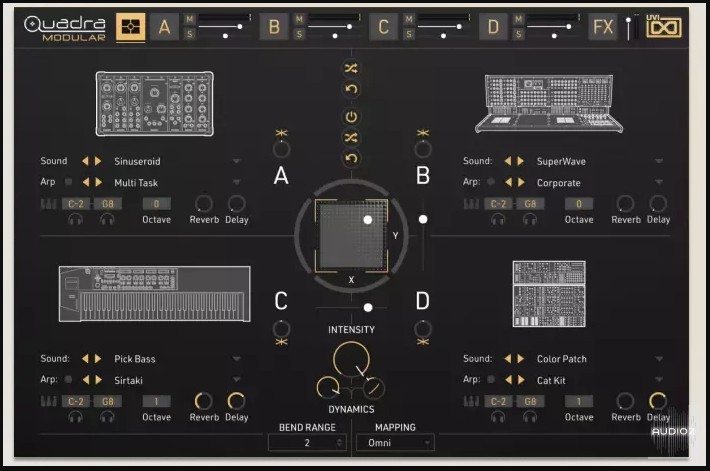
Task: Open the Cat Kit arp dropdown
Action: pos(659,380)
